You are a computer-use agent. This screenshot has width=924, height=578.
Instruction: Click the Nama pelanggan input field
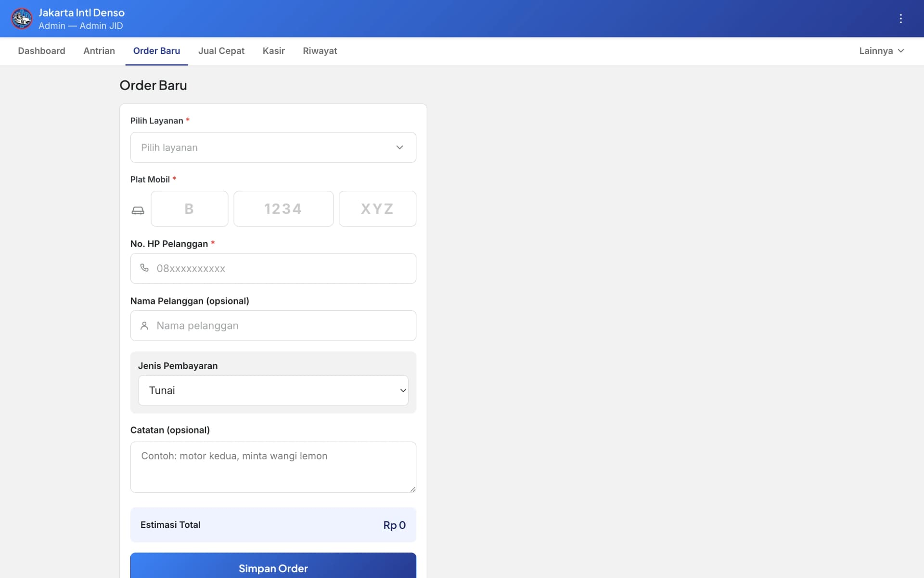273,326
